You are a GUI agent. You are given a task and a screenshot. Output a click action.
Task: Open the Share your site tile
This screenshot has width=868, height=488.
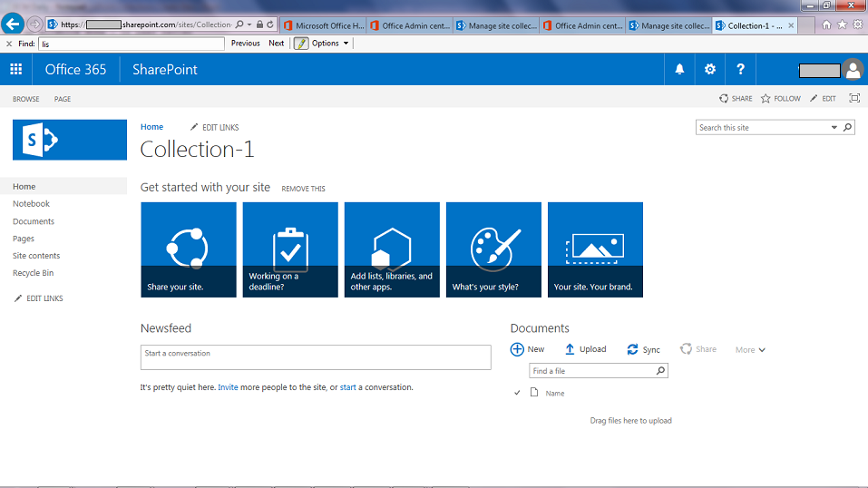[x=189, y=249]
